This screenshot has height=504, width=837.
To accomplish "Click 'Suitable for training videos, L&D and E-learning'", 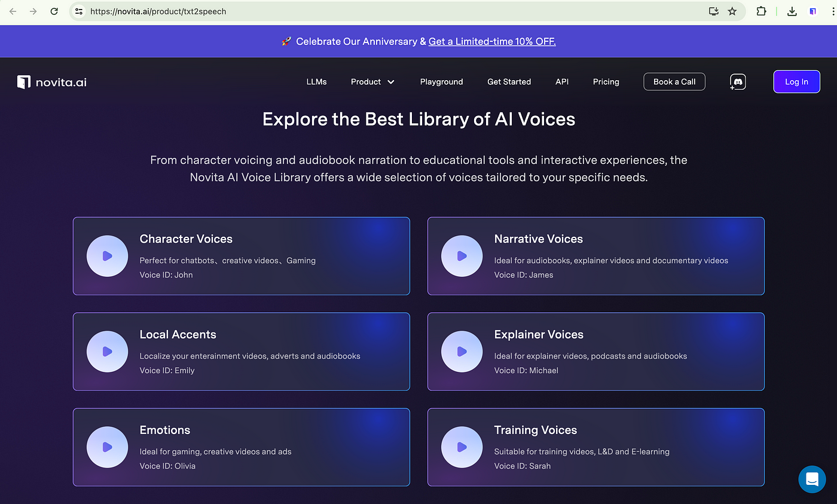I will (582, 452).
